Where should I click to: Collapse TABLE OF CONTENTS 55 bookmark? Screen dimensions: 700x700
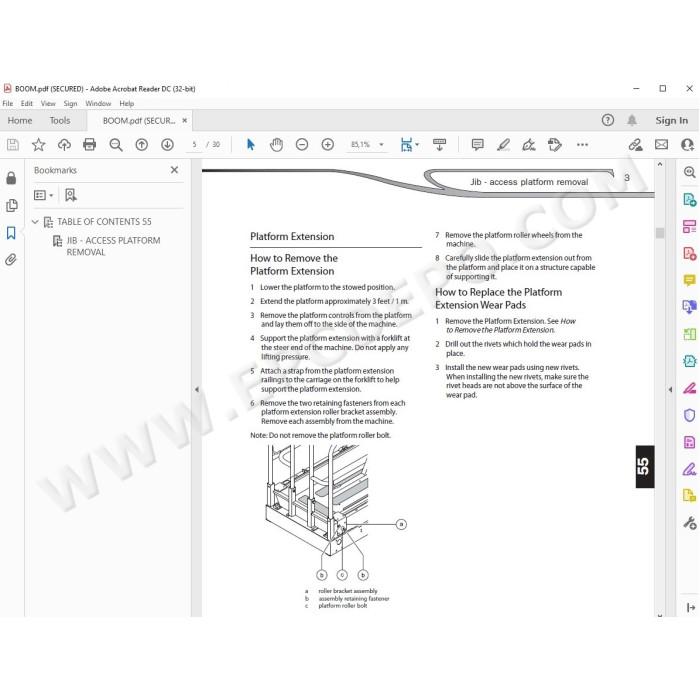pyautogui.click(x=35, y=221)
